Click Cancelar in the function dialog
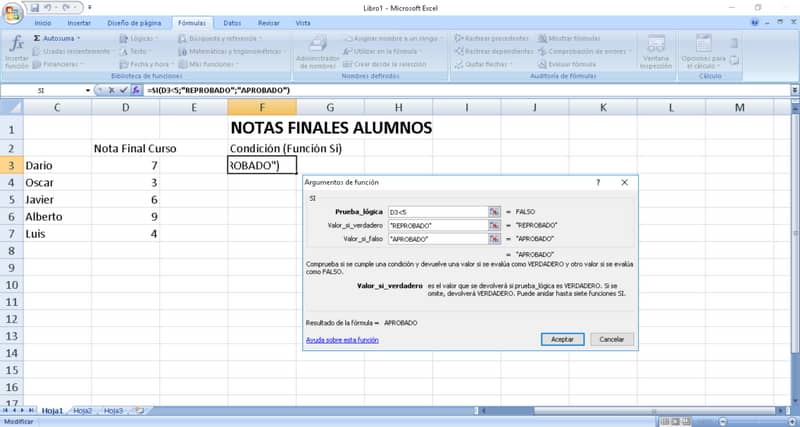Viewport: 800px width, 427px height. (x=612, y=339)
